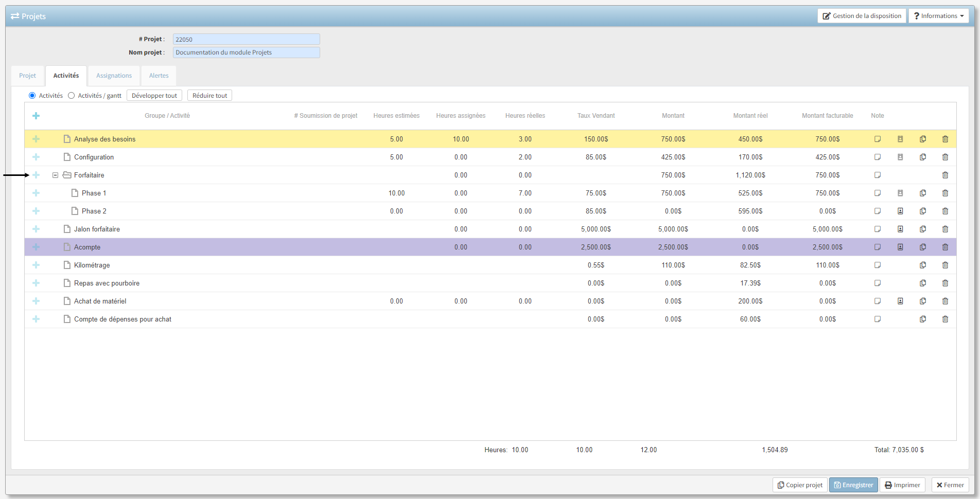Click the # Projet input field
This screenshot has height=499, width=980.
click(x=246, y=39)
